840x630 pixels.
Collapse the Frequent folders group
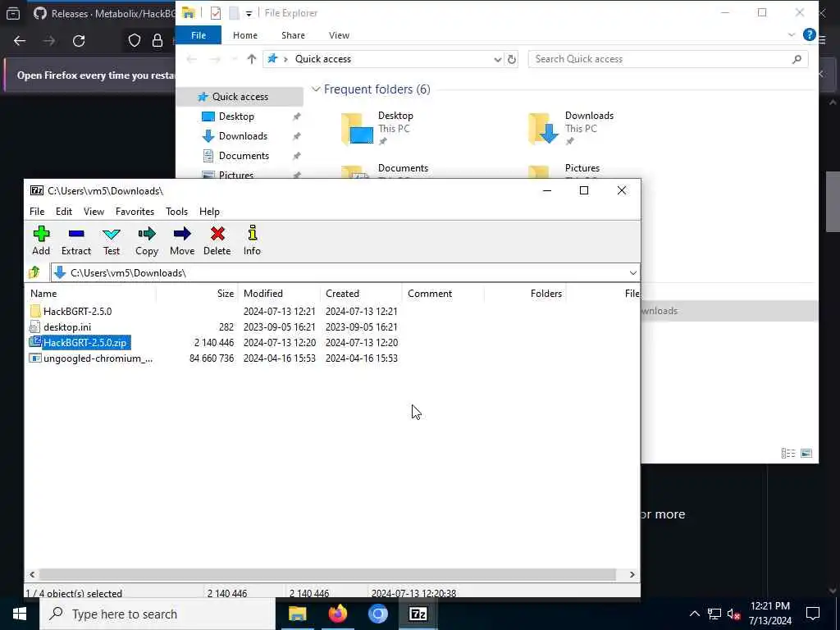[316, 89]
